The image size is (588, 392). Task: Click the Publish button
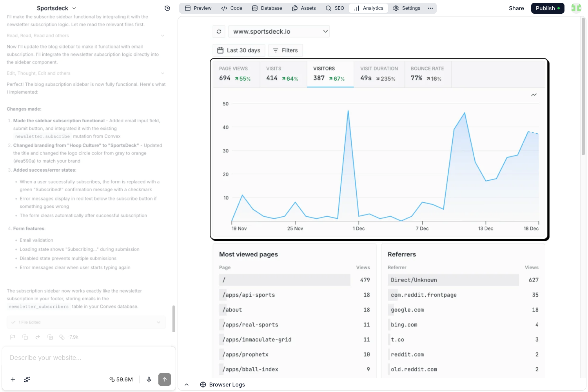point(548,8)
